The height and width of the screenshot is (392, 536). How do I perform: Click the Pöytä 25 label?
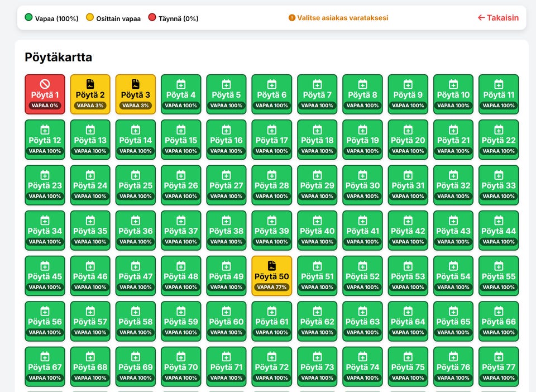tap(136, 185)
